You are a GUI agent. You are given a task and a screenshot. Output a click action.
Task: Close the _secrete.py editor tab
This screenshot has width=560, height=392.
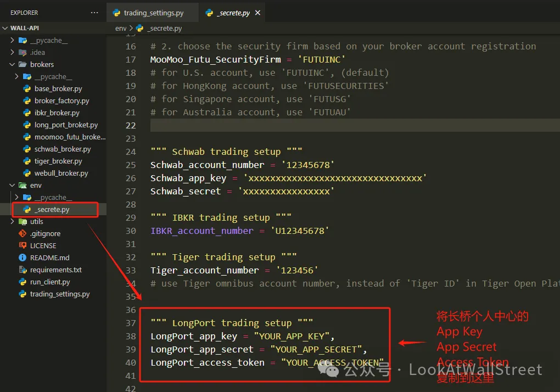pyautogui.click(x=258, y=13)
